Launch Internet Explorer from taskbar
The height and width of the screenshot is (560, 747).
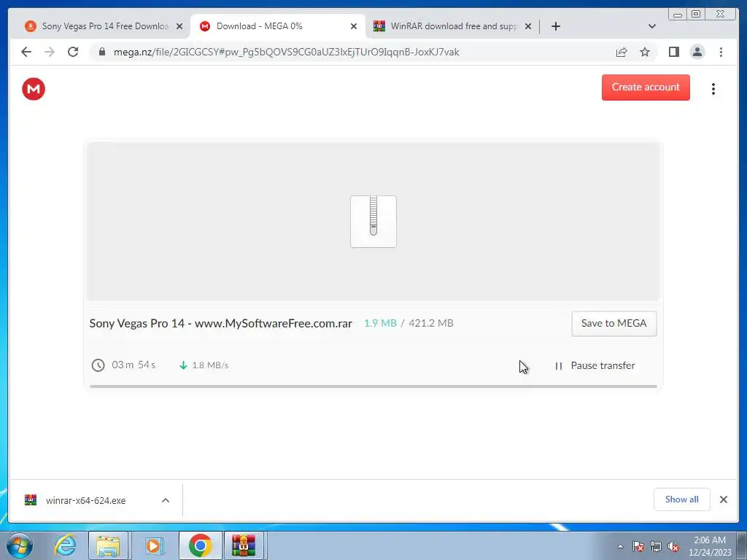click(x=65, y=545)
